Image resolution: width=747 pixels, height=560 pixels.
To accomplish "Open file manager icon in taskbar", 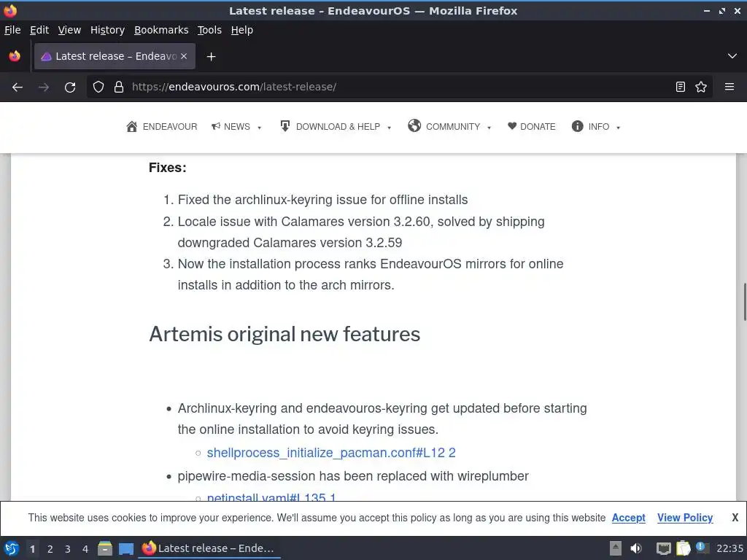I will [105, 548].
